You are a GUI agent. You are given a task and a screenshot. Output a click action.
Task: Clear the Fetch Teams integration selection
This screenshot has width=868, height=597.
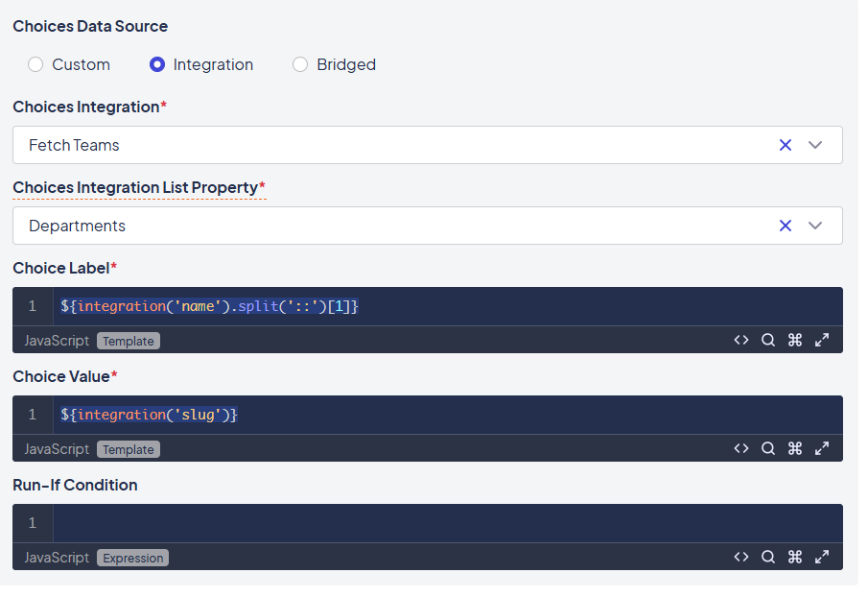[x=785, y=145]
